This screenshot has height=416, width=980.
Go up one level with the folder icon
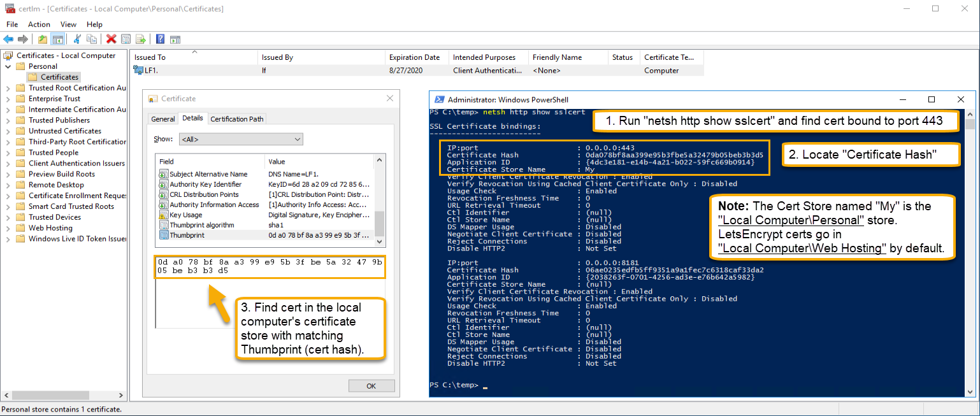point(43,39)
